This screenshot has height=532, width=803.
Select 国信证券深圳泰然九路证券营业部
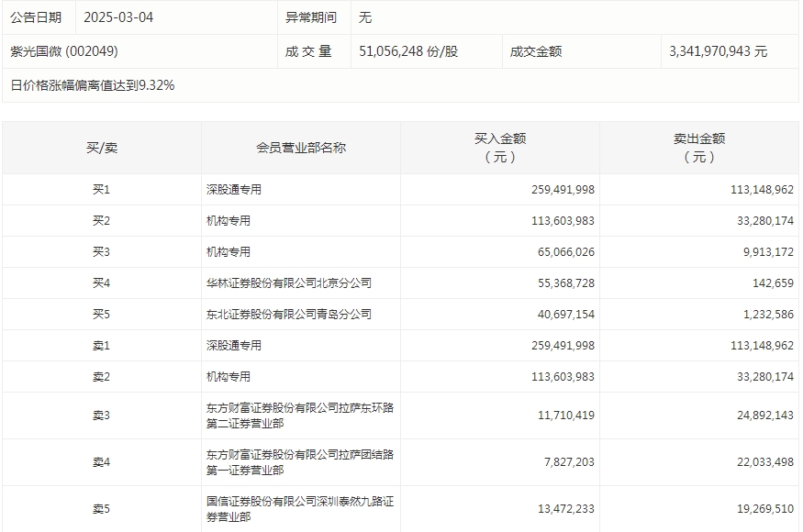click(300, 509)
